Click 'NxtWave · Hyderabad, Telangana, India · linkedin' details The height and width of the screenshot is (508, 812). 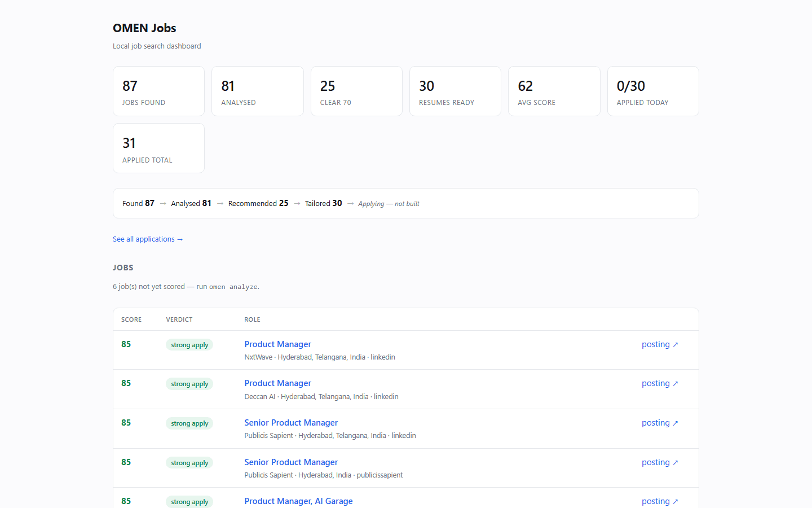[320, 357]
